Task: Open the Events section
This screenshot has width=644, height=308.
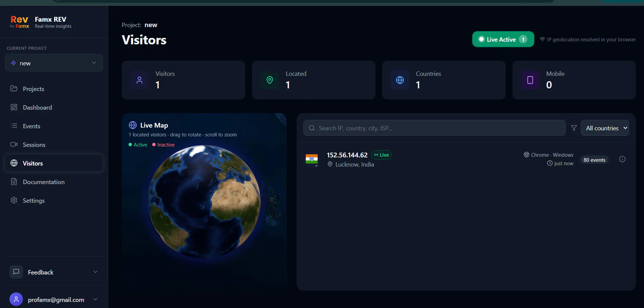Action: (54, 126)
